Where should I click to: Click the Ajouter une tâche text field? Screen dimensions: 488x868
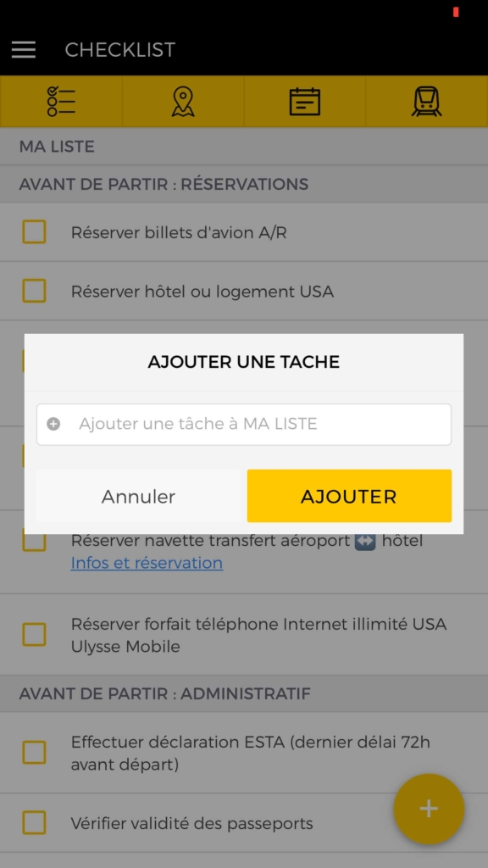[x=244, y=424]
